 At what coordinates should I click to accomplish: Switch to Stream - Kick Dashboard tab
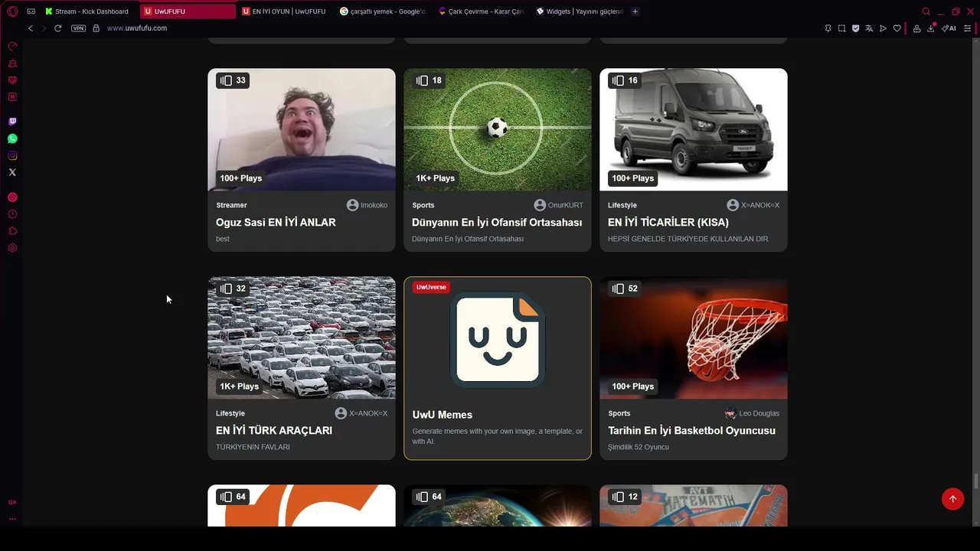click(87, 11)
